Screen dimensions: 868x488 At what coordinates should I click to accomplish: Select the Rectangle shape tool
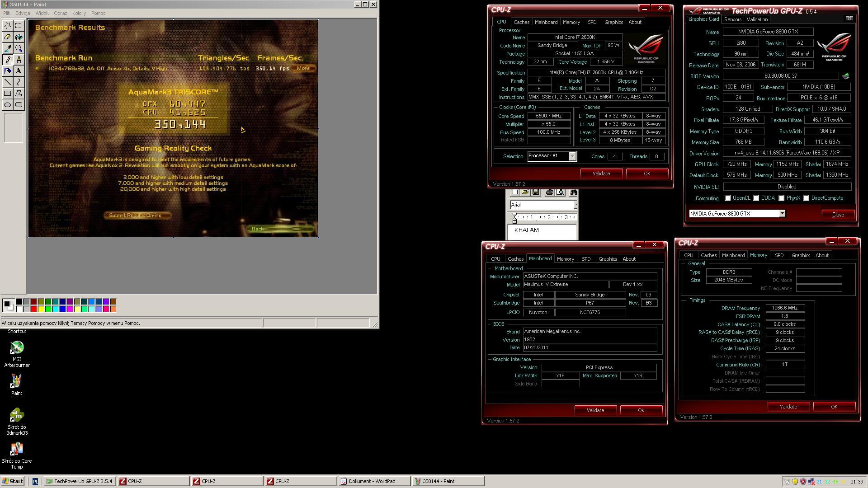tap(8, 94)
